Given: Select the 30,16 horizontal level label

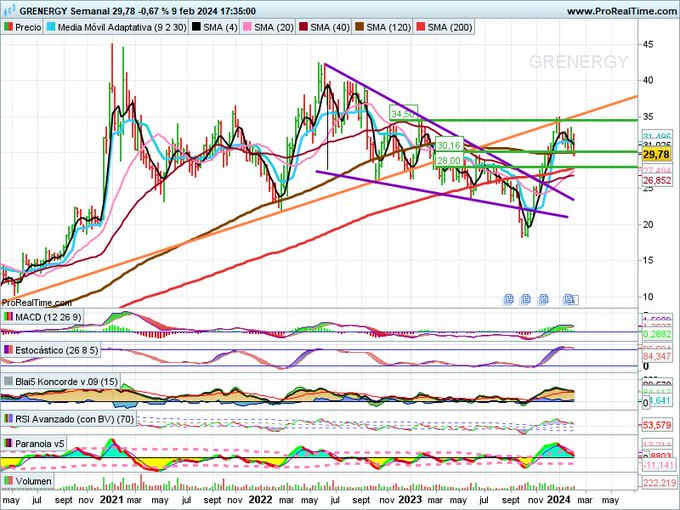Looking at the screenshot, I should click(x=449, y=145).
